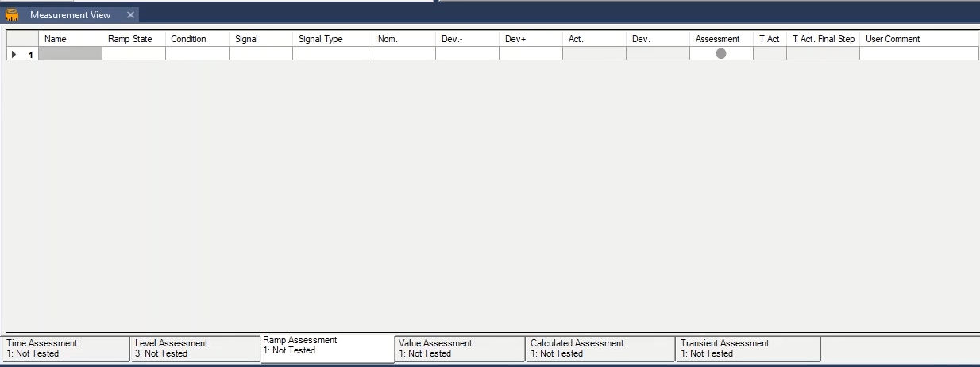Viewport: 980px width, 367px height.
Task: Select row 1 via row arrow indicator
Action: click(14, 54)
